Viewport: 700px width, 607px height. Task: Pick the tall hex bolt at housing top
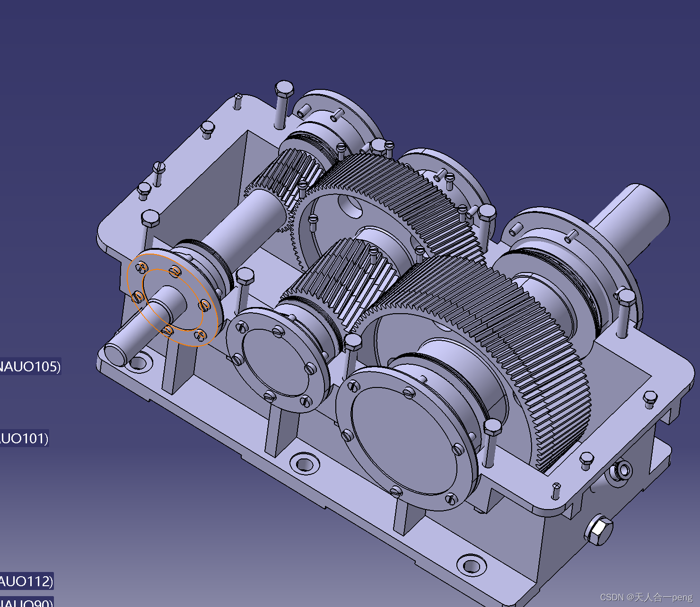283,104
